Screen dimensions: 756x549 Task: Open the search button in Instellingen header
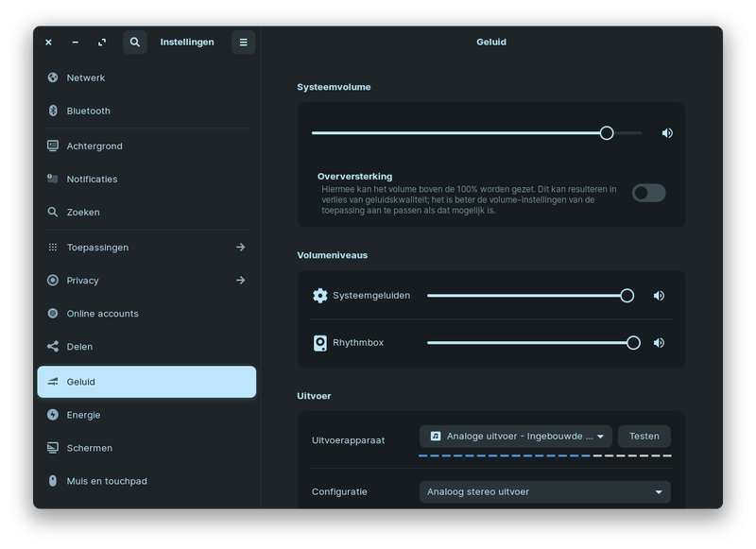[x=135, y=43]
